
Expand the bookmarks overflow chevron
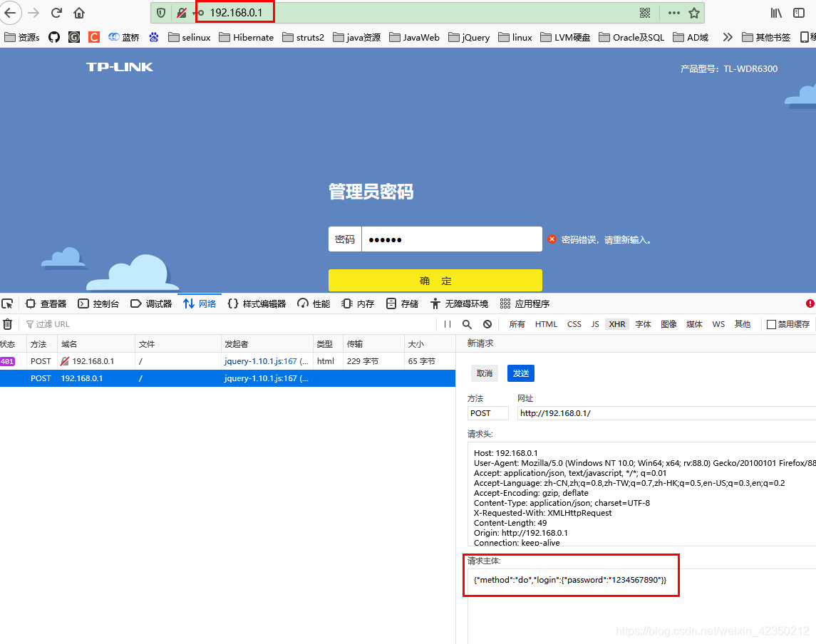tap(727, 37)
